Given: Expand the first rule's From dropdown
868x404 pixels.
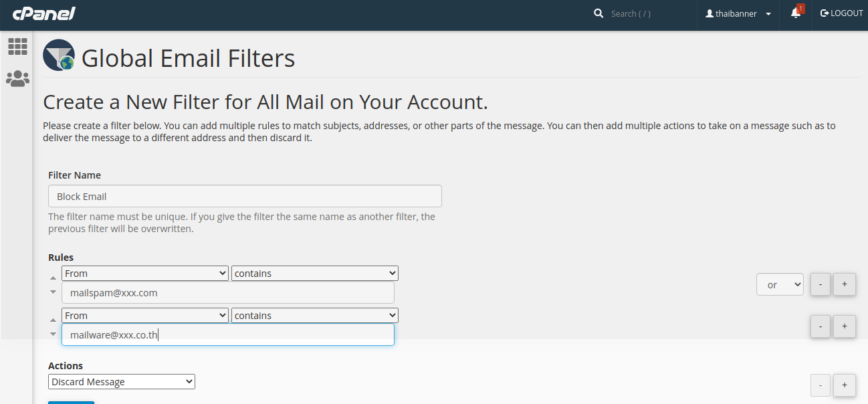Looking at the screenshot, I should coord(145,274).
